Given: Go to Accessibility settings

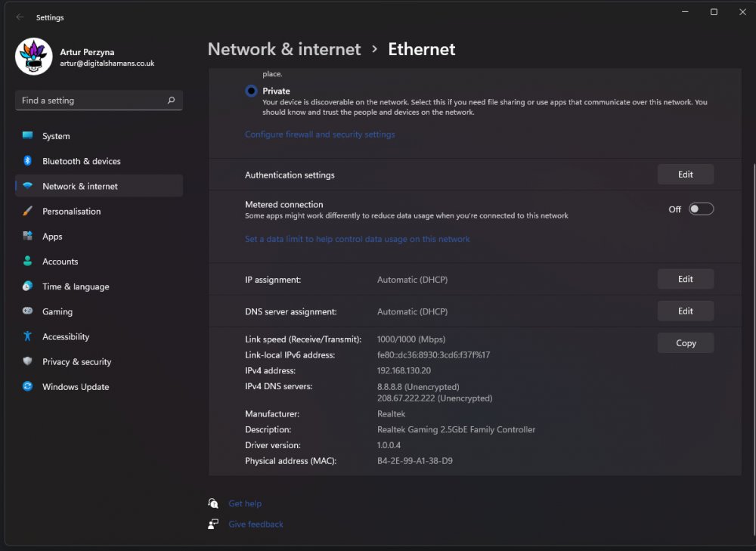Looking at the screenshot, I should [x=99, y=336].
